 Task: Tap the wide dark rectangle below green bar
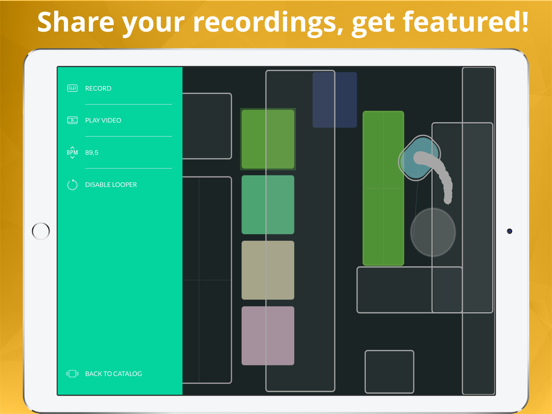[409, 290]
